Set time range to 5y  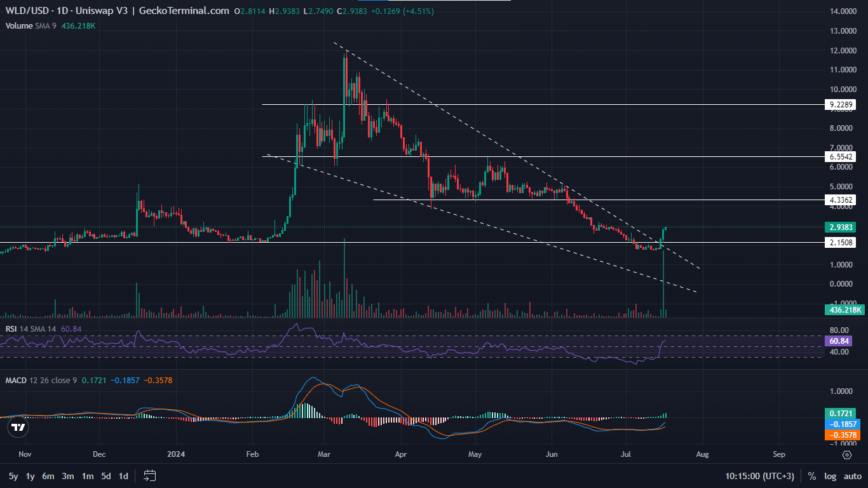(x=13, y=476)
